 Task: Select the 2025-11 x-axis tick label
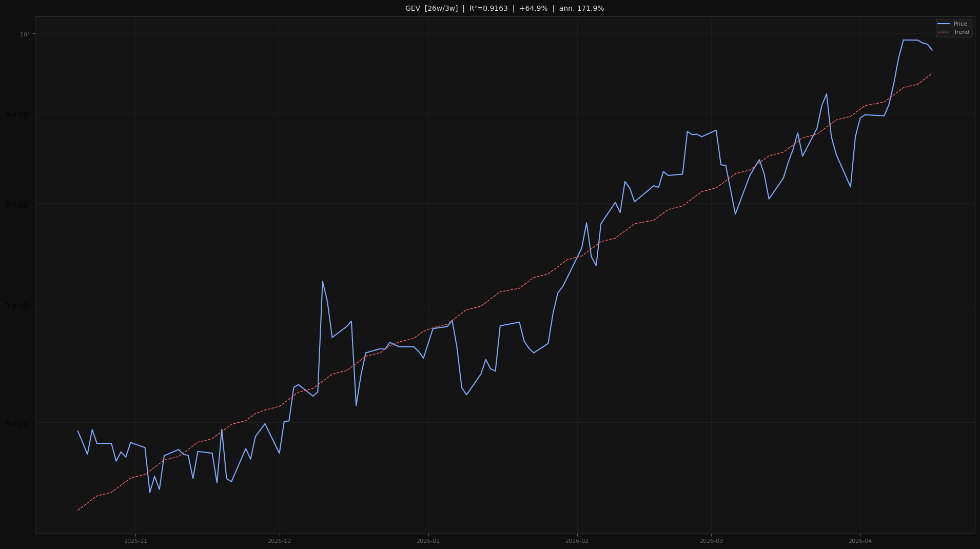[x=135, y=540]
